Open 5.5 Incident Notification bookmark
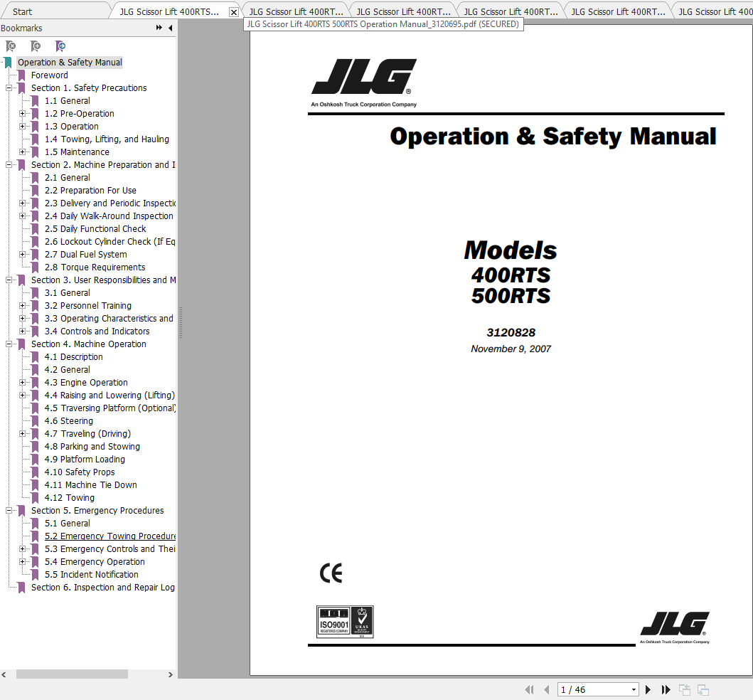Image resolution: width=753 pixels, height=700 pixels. pos(91,575)
